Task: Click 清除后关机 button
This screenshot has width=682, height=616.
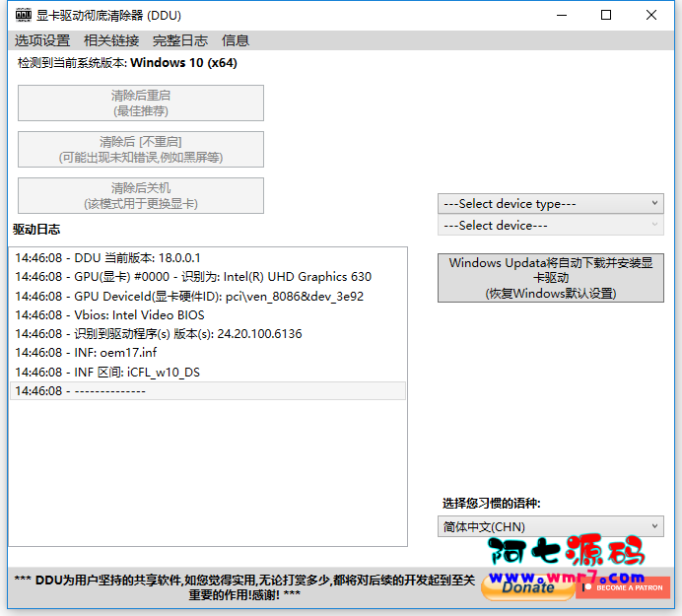Action: point(141,195)
